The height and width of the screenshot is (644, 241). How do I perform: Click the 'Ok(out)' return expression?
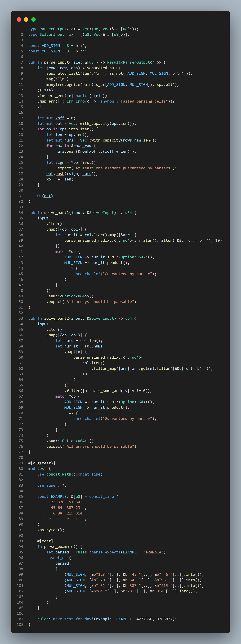click(x=45, y=196)
